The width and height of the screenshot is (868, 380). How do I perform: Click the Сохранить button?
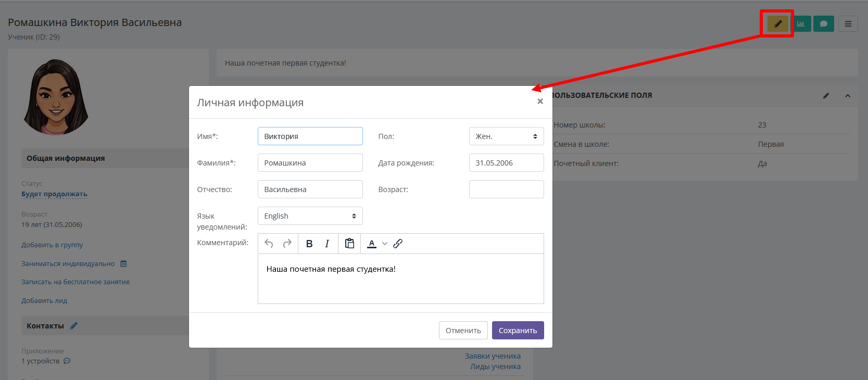tap(518, 331)
